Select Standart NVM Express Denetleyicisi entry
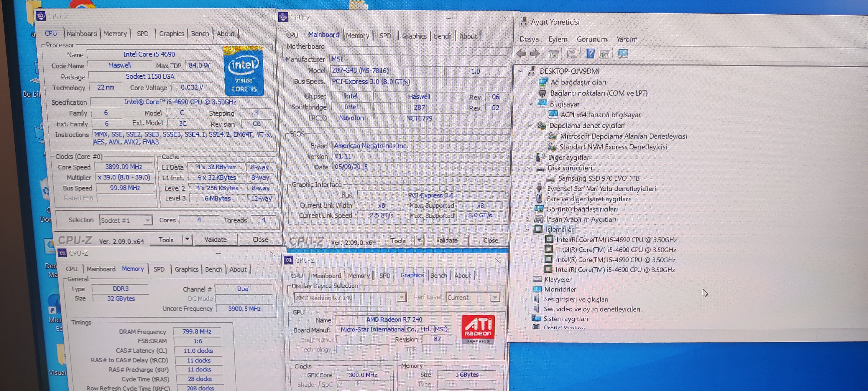Image resolution: width=868 pixels, height=391 pixels. [613, 147]
